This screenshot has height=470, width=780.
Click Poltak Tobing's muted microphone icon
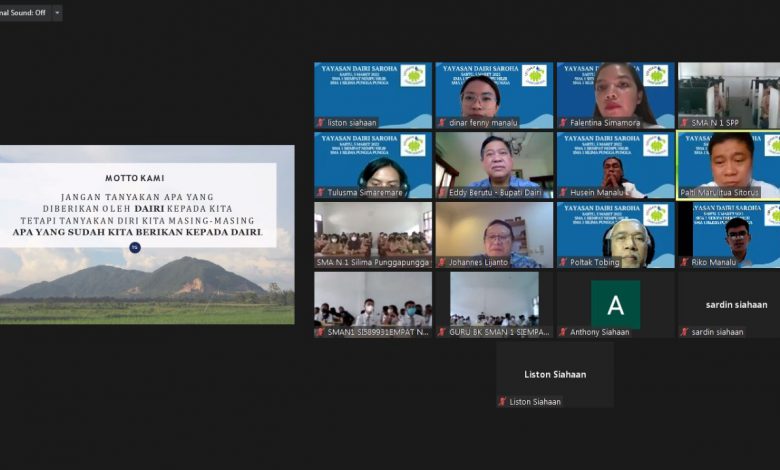563,262
